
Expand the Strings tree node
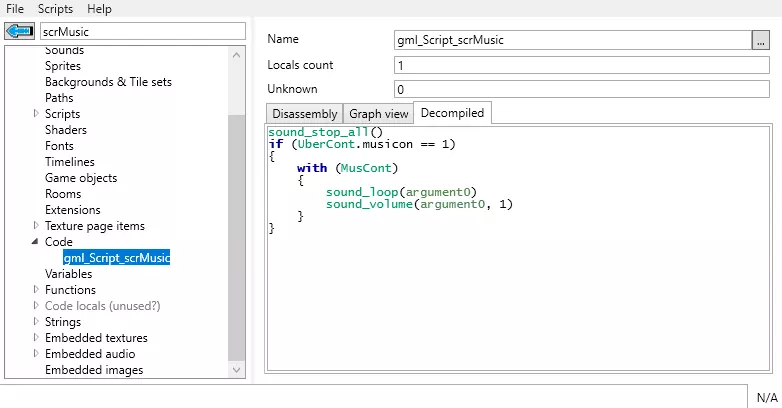tap(37, 322)
